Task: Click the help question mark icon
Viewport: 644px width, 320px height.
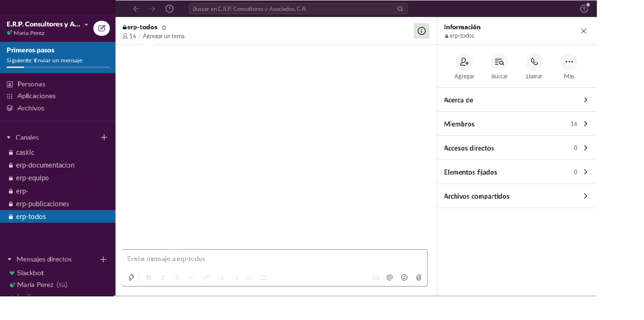Action: pos(584,8)
